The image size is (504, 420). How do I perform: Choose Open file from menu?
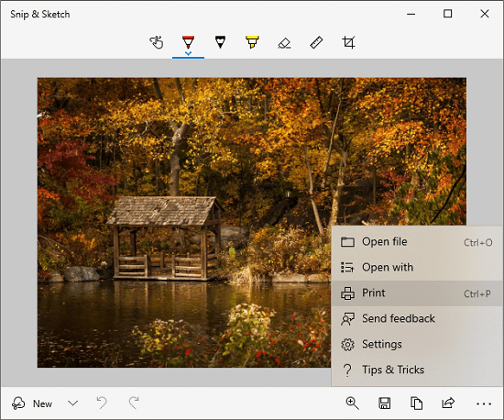pyautogui.click(x=417, y=242)
